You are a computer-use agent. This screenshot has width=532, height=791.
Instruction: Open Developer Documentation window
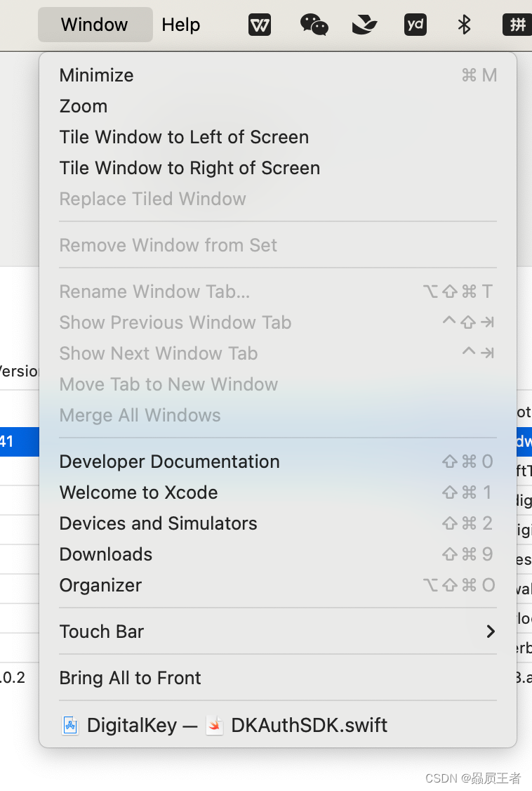[278, 462]
